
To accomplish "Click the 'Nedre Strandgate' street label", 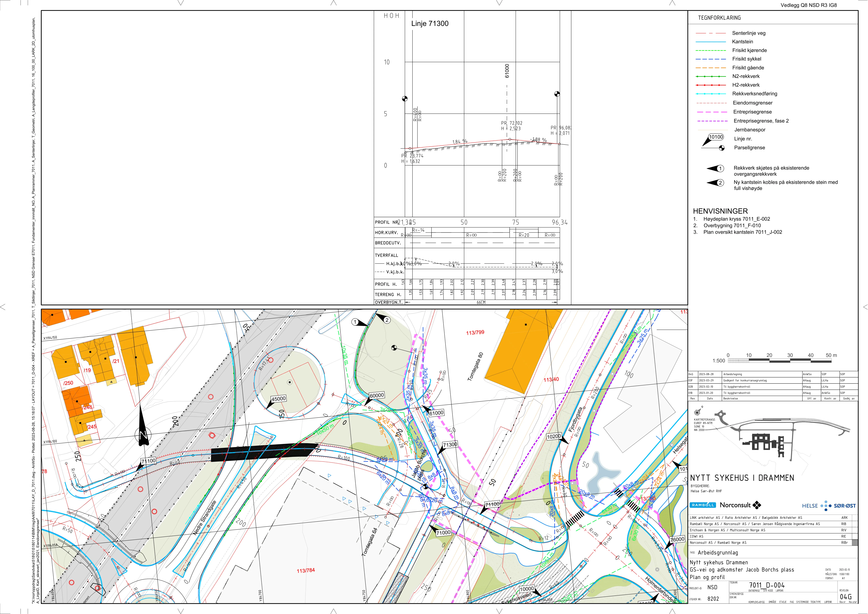I will [204, 518].
